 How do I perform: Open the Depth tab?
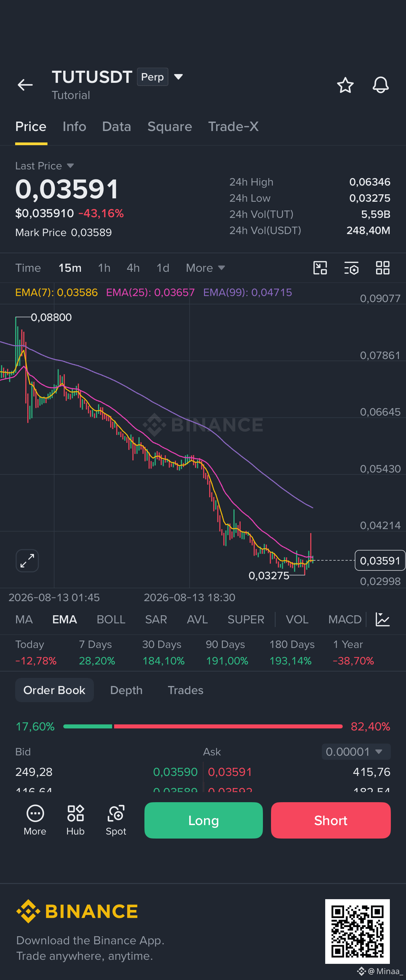click(126, 690)
